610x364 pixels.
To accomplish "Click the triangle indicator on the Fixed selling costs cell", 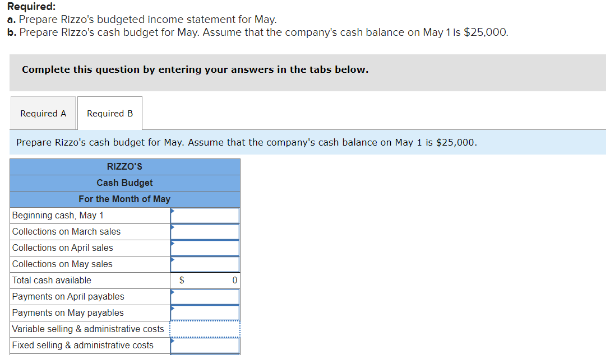I will (173, 340).
